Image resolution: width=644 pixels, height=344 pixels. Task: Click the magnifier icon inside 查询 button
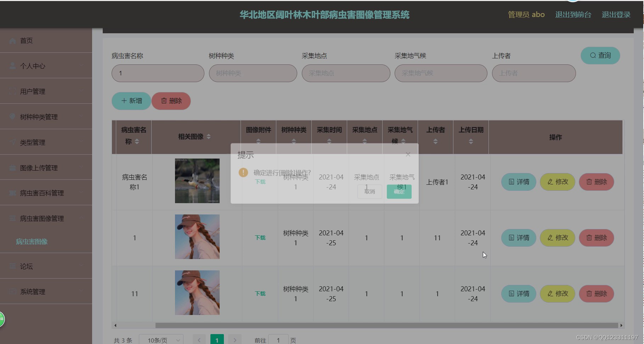tap(592, 55)
